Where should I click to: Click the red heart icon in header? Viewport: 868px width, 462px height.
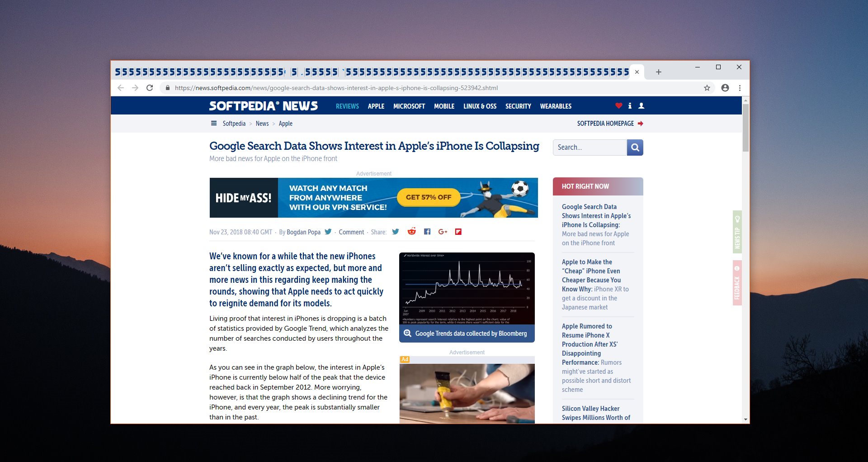coord(619,105)
